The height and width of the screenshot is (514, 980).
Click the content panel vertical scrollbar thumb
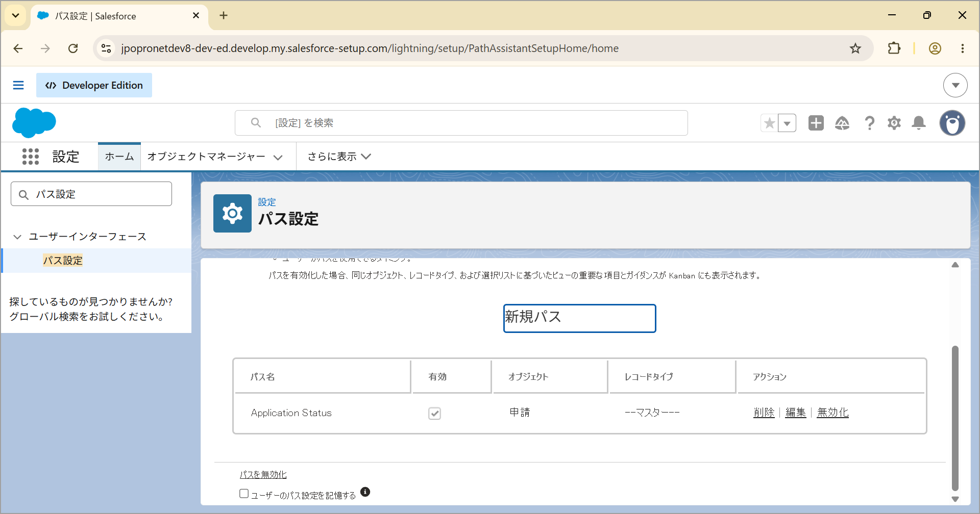pyautogui.click(x=955, y=418)
